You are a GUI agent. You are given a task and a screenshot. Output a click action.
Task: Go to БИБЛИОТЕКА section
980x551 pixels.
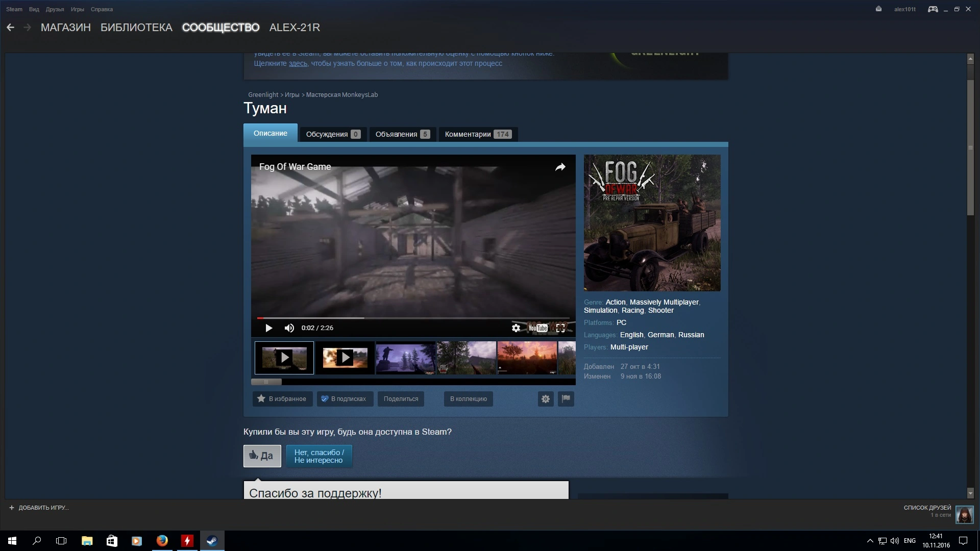point(136,28)
